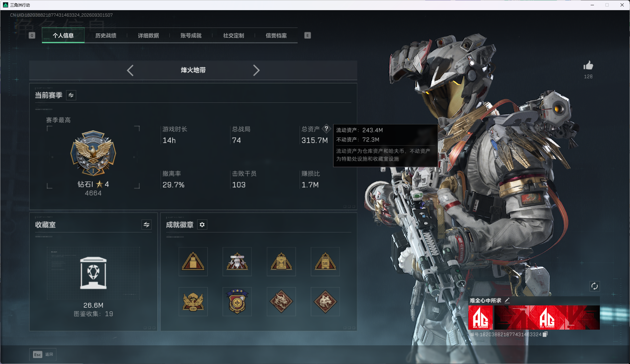Click the AG avatar thumbnail
The image size is (630, 364).
pos(481,318)
